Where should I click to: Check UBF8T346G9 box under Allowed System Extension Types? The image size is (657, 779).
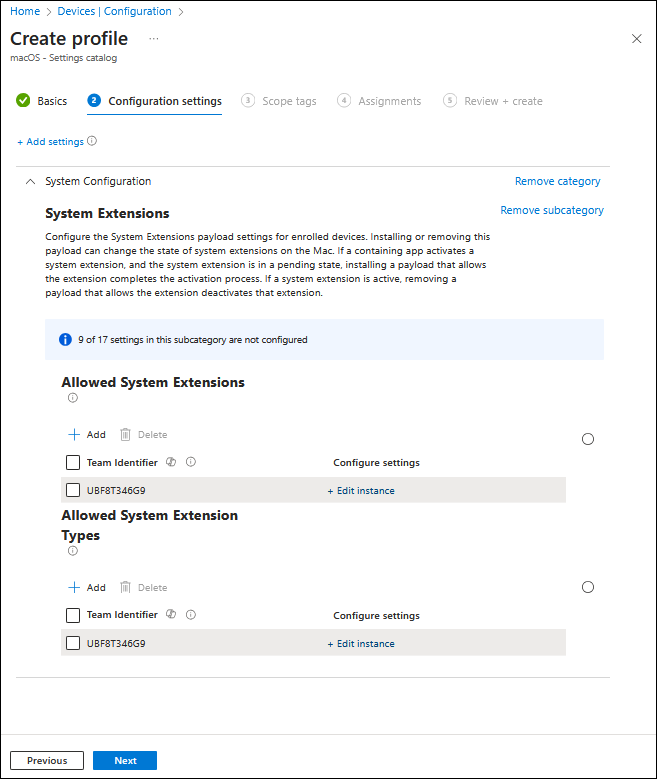click(73, 643)
